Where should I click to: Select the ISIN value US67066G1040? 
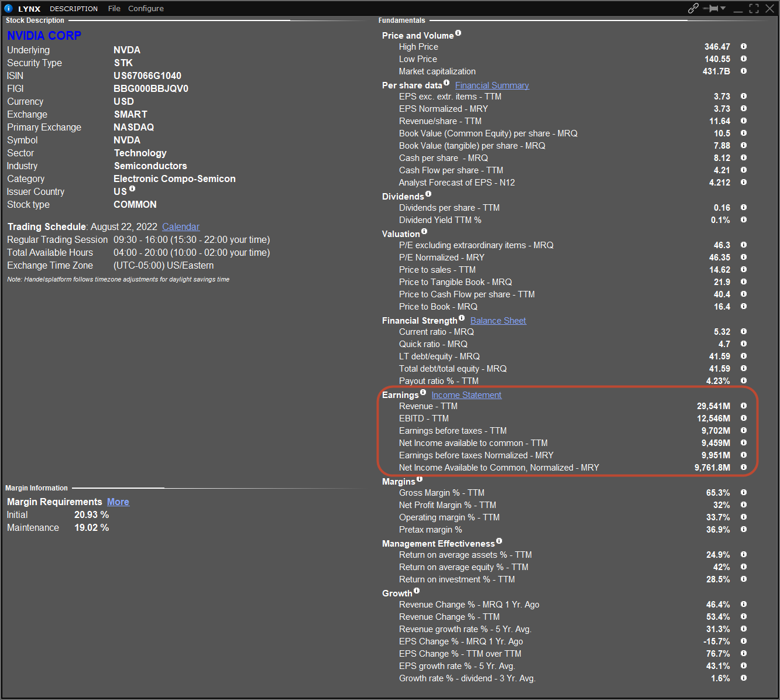(x=147, y=76)
